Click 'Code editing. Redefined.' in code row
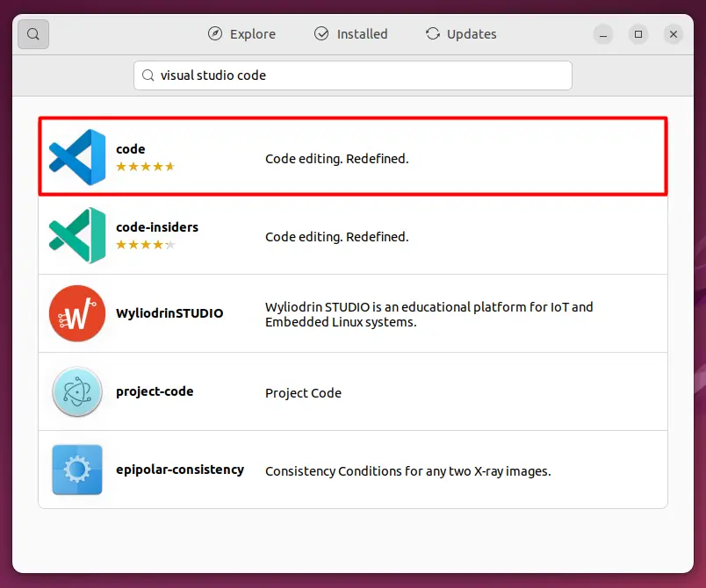 click(x=337, y=159)
